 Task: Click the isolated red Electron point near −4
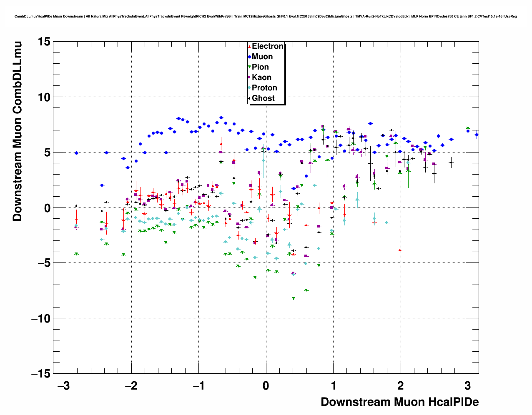(400, 250)
